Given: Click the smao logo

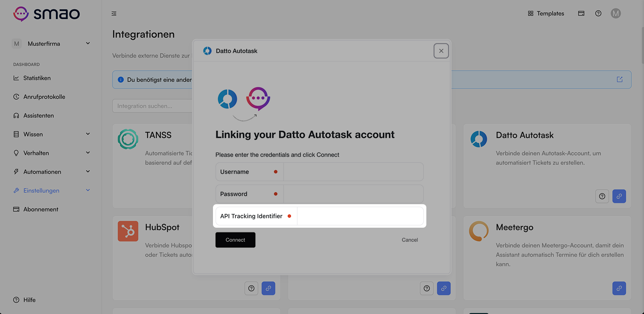Looking at the screenshot, I should tap(46, 14).
